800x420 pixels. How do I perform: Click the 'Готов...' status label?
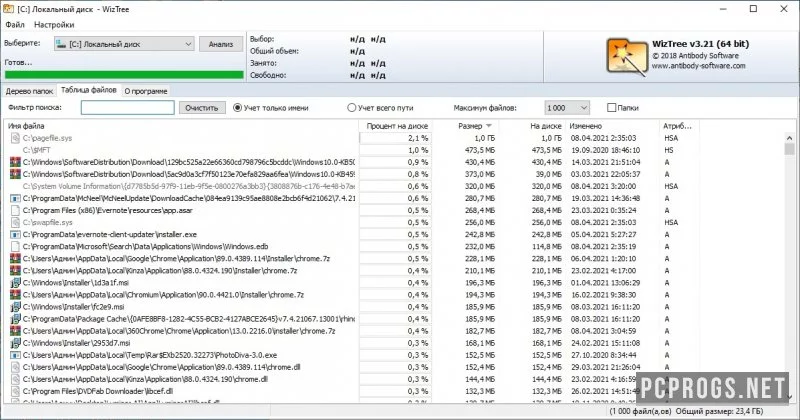18,62
